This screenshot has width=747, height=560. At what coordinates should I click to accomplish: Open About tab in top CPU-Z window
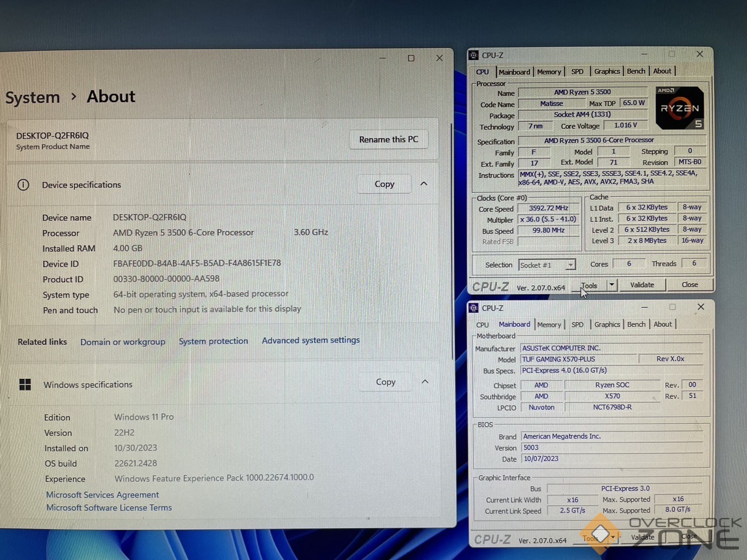click(662, 71)
